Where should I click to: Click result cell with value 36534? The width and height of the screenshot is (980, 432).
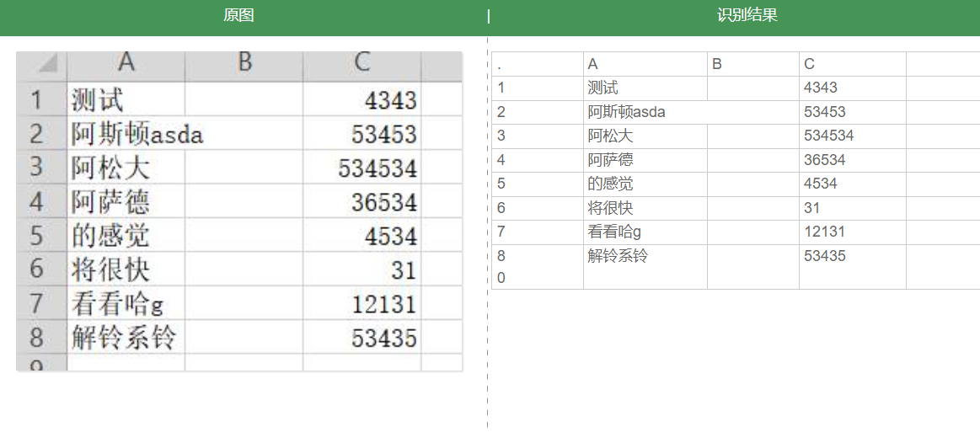[851, 160]
